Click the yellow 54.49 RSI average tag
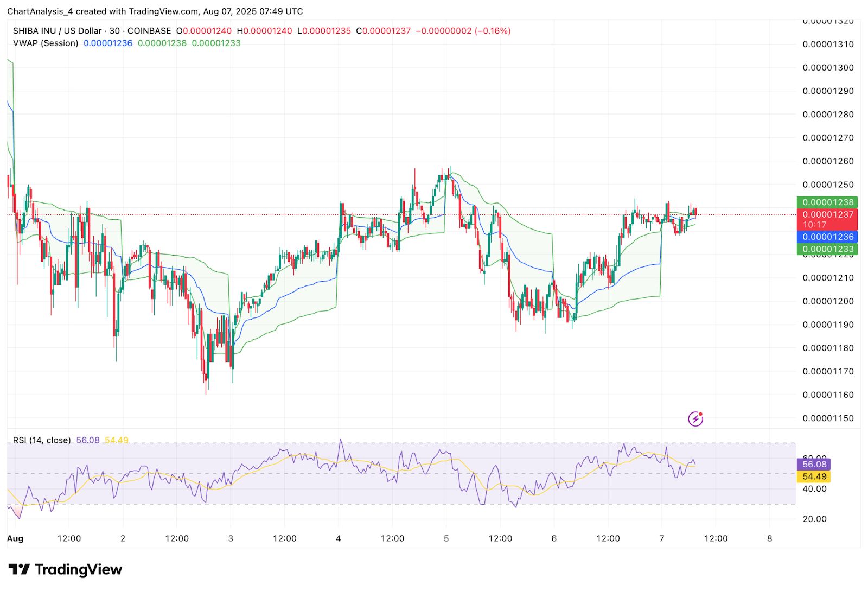 pos(814,476)
